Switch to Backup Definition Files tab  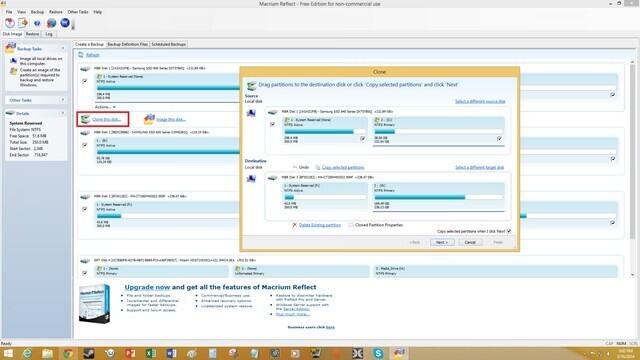point(128,44)
